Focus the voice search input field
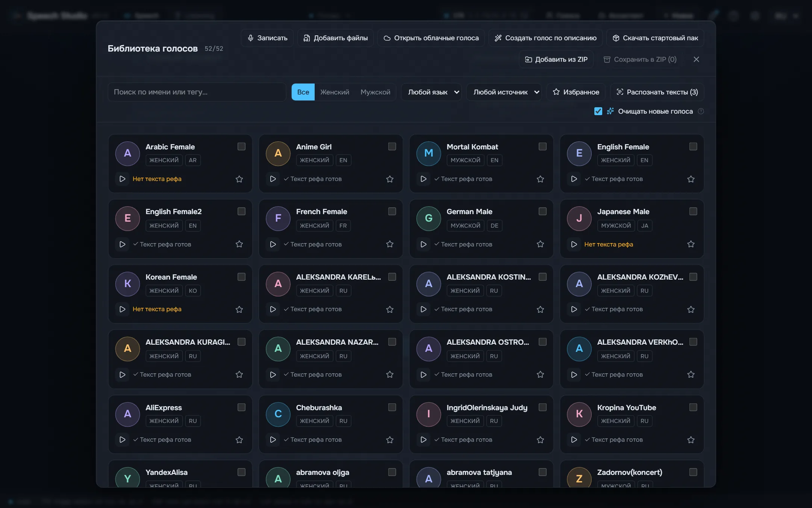This screenshot has height=508, width=812. click(x=197, y=92)
